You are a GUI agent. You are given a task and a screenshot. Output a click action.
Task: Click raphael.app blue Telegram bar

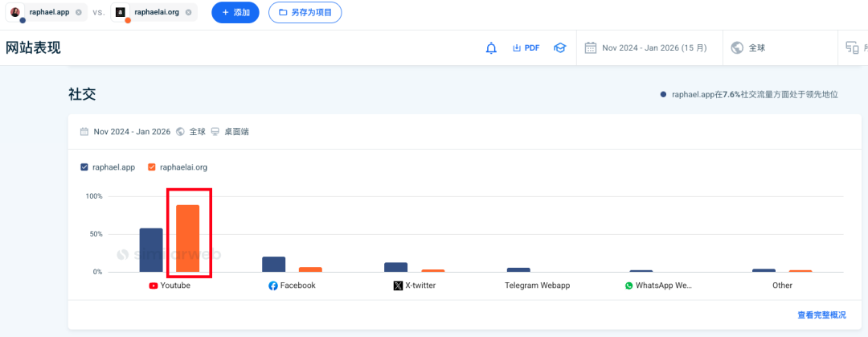[518, 270]
